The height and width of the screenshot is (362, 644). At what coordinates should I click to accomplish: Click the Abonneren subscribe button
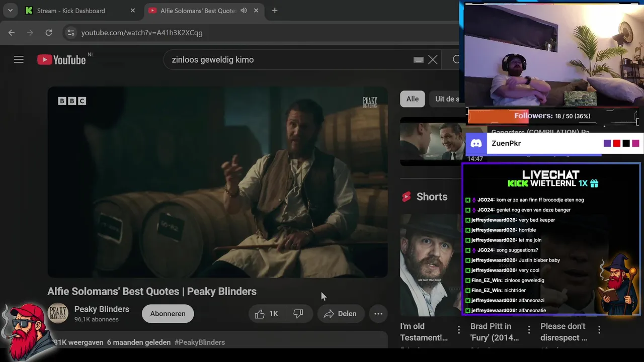[168, 314]
